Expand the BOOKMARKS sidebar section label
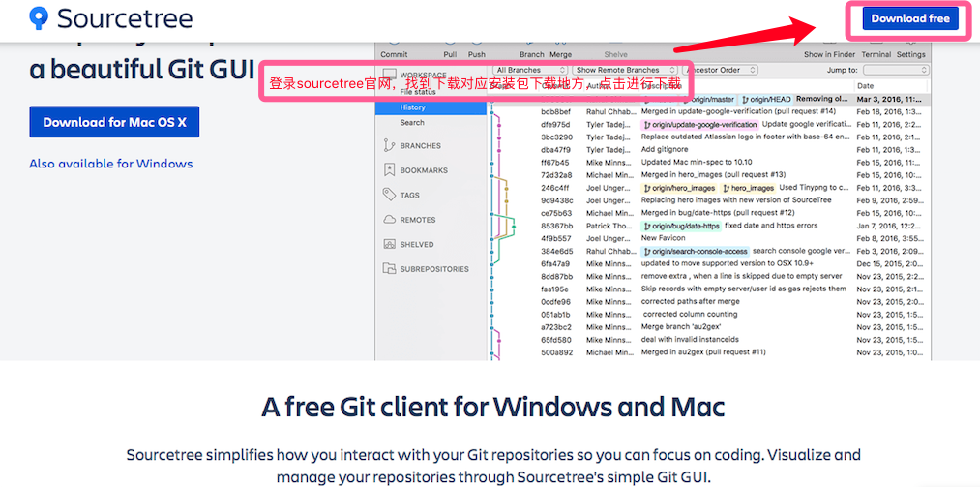The width and height of the screenshot is (980, 487). tap(424, 170)
